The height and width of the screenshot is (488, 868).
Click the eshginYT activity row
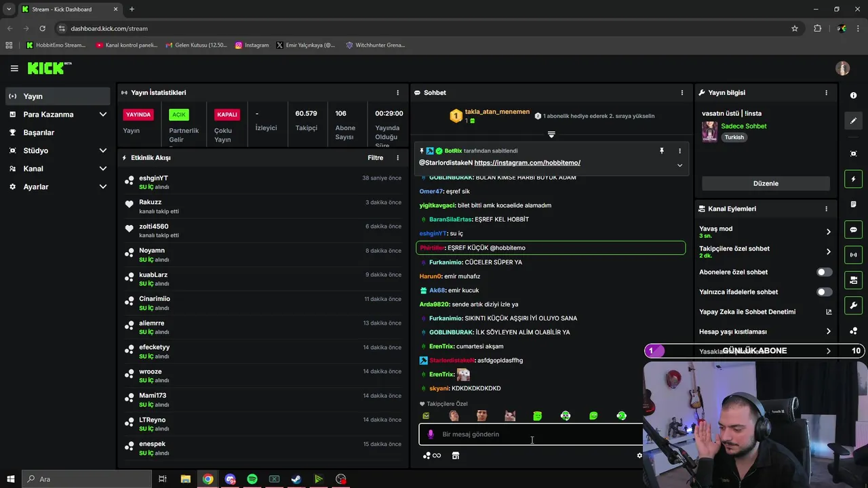pos(262,182)
